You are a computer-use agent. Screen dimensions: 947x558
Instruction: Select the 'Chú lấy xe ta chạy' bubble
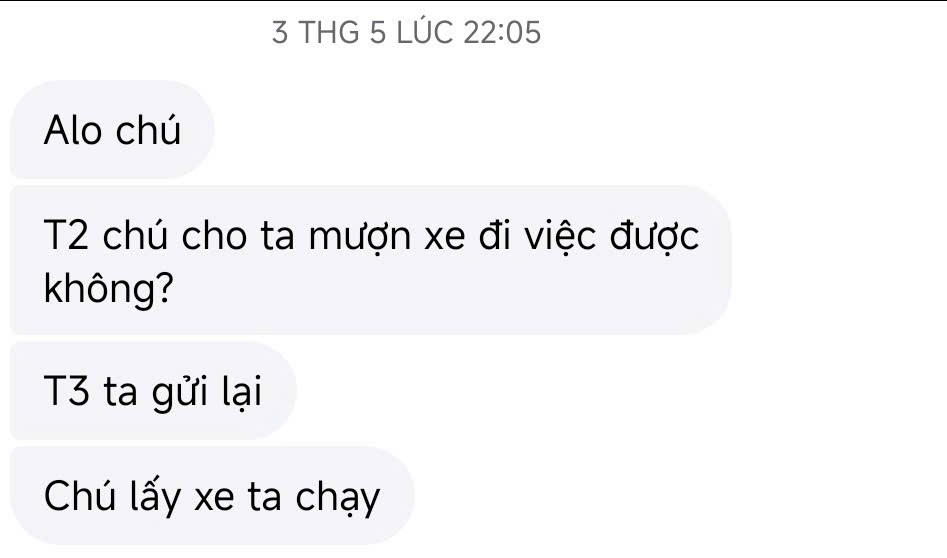point(212,496)
